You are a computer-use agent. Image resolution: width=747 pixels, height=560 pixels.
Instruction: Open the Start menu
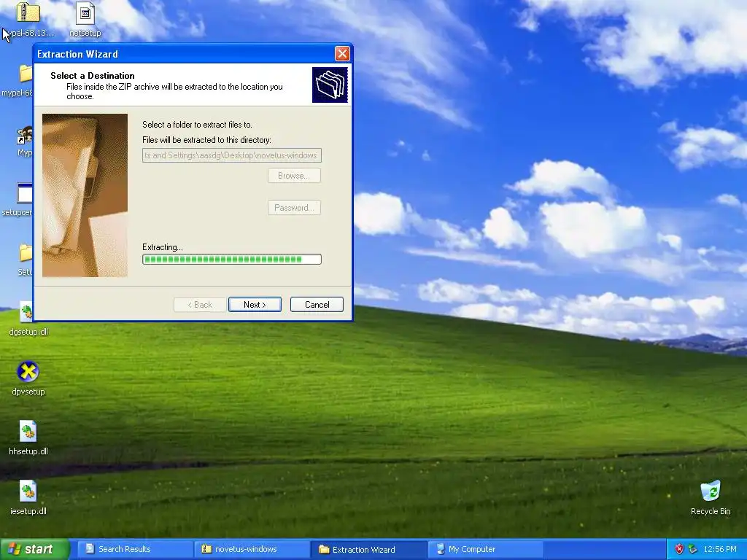tap(34, 549)
